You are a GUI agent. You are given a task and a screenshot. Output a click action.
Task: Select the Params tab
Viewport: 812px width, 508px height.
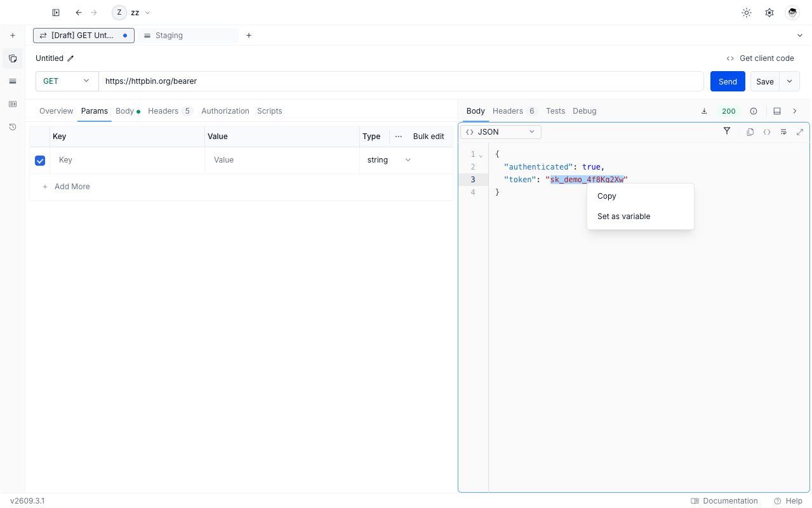coord(95,111)
